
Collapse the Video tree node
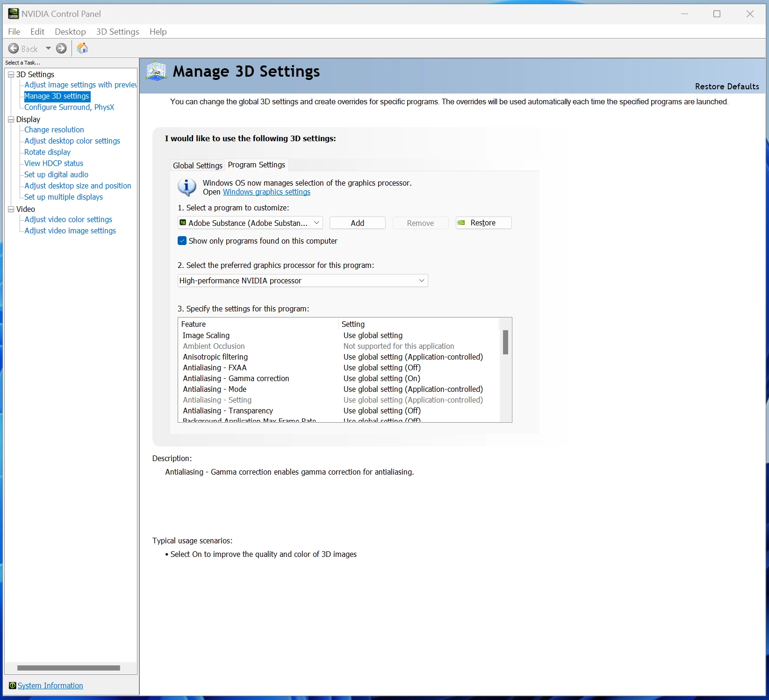click(11, 209)
